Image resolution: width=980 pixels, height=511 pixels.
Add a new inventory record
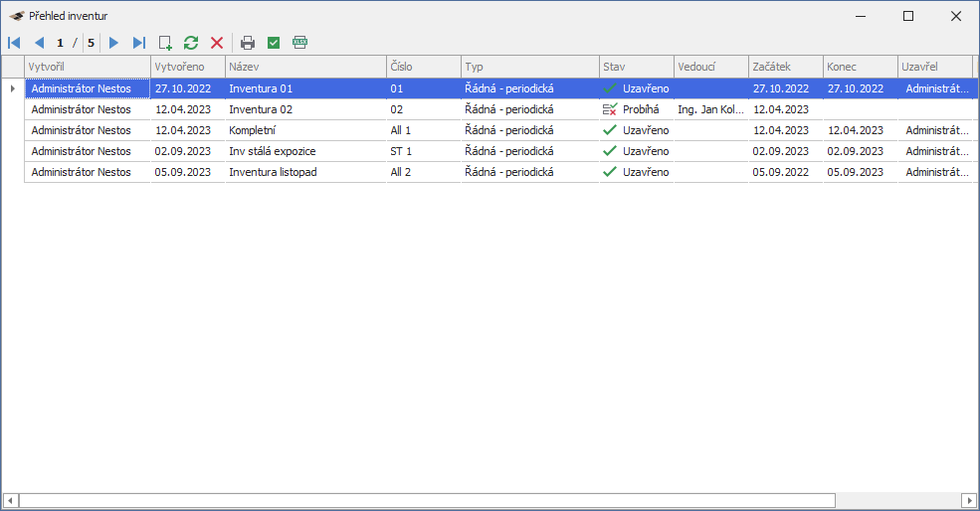[x=165, y=43]
